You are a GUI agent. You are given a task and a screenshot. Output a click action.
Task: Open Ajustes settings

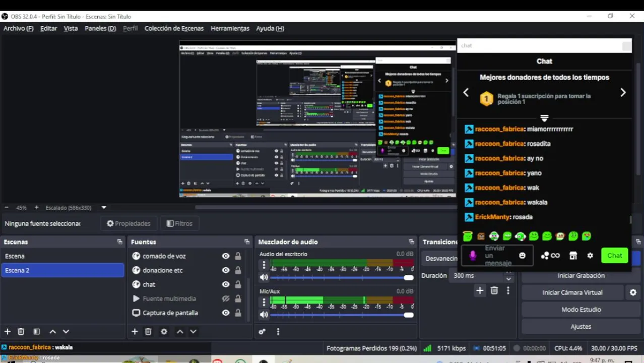(x=581, y=327)
